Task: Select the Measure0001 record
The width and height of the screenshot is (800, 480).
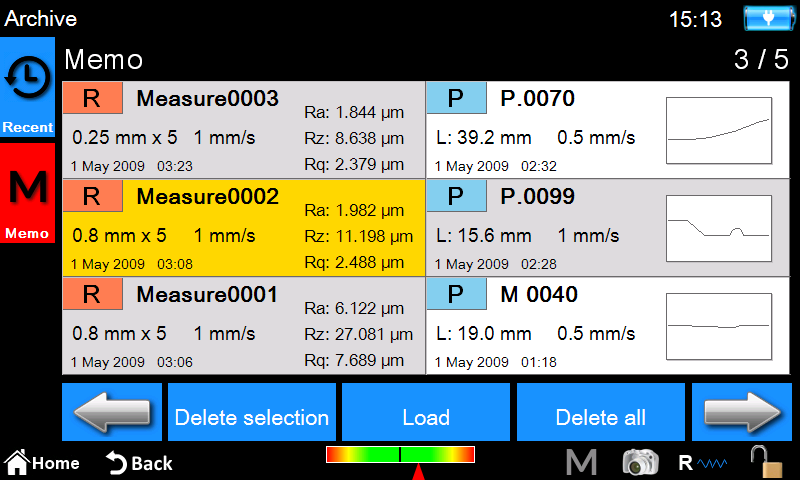Action: 244,326
